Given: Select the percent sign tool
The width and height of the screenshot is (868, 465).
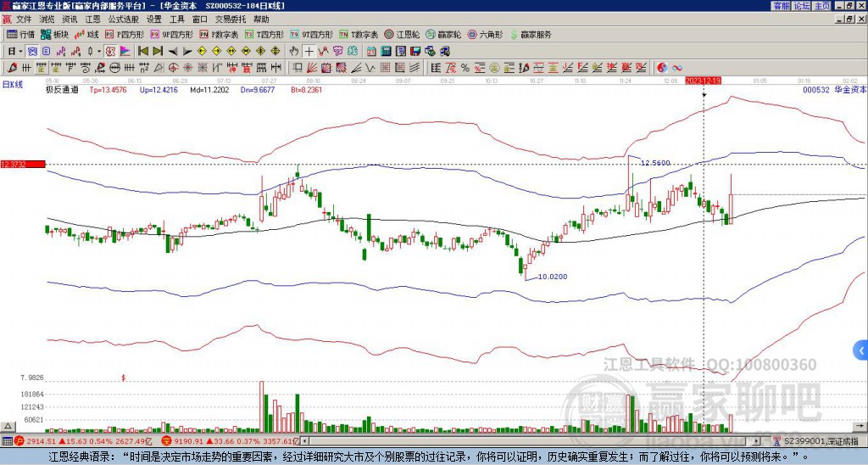Looking at the screenshot, I should click(465, 68).
